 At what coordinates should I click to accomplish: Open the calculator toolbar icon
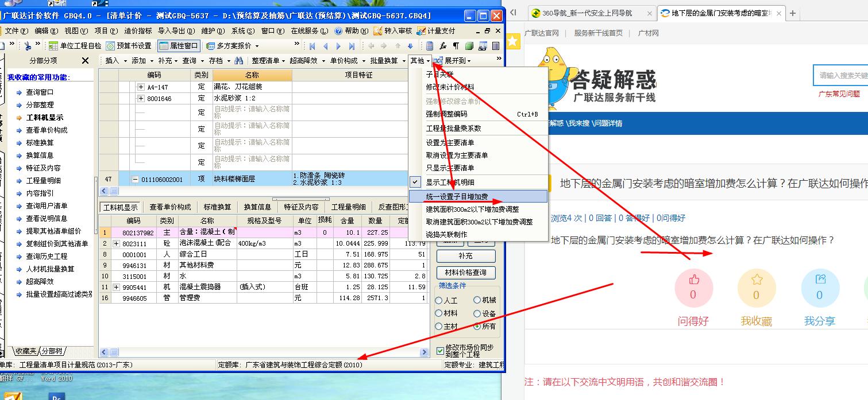coord(430,46)
